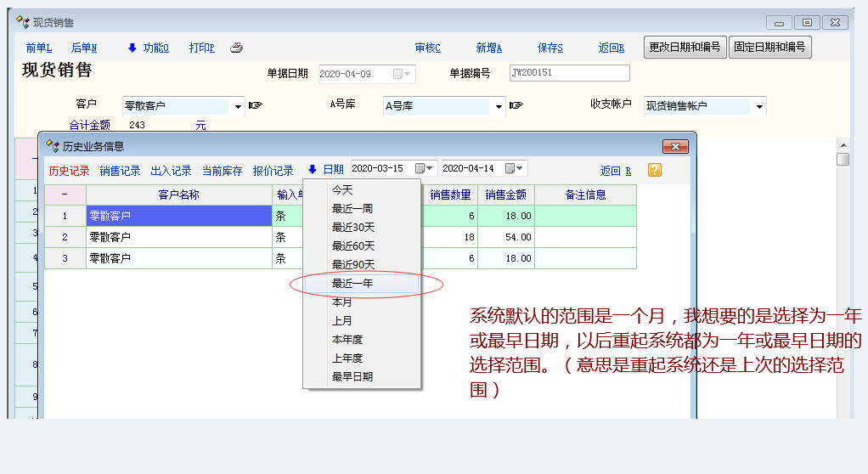Switch to the 销售记录 tab
The width and height of the screenshot is (868, 474).
click(120, 171)
